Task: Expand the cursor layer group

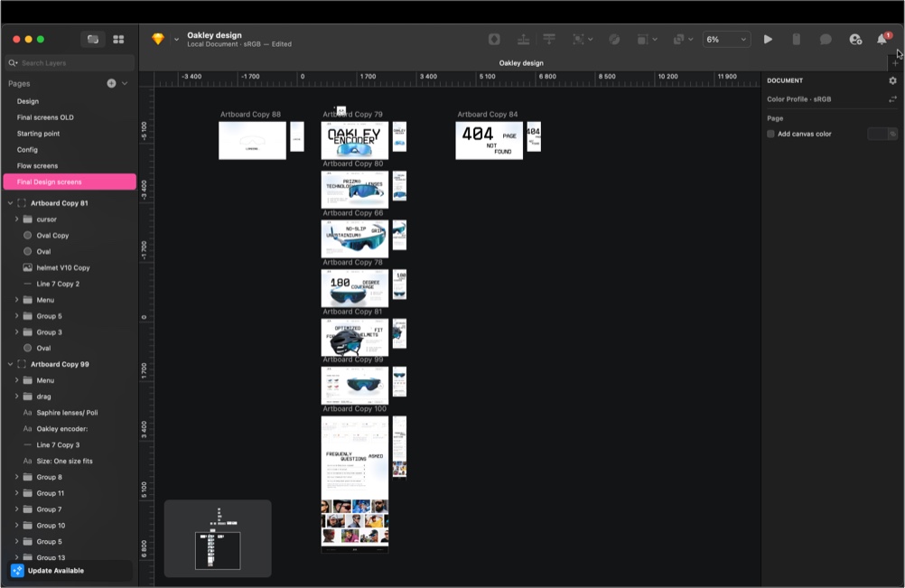Action: click(16, 219)
